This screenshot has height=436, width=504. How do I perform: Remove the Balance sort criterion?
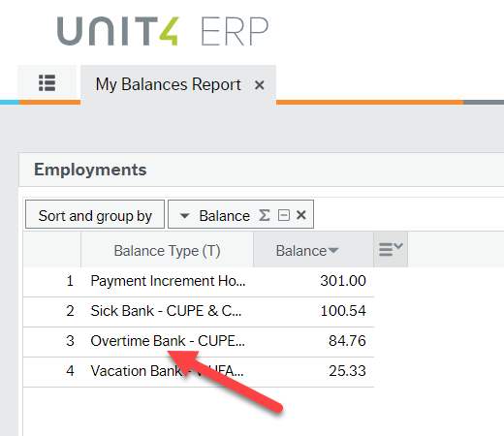pos(301,215)
